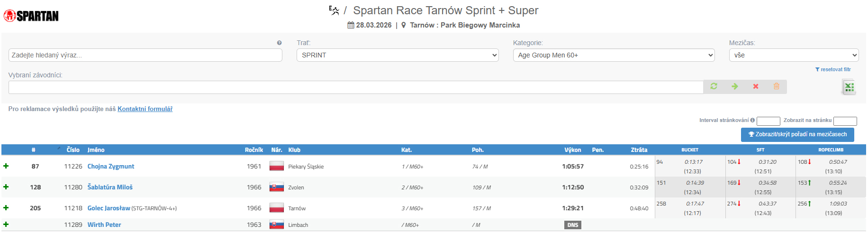The height and width of the screenshot is (234, 868).
Task: Open the Kategorie dropdown Age Group Men 60+
Action: coord(614,55)
